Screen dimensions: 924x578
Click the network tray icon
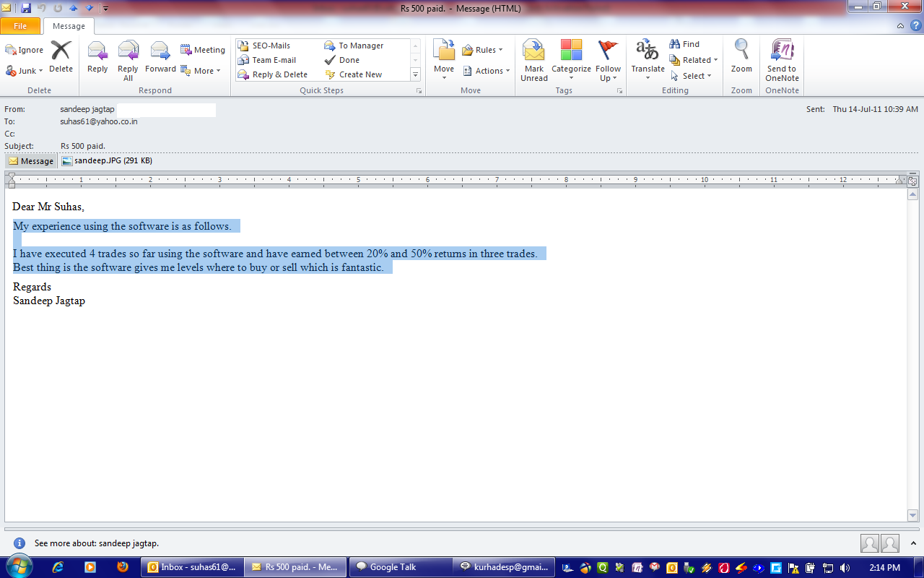(x=828, y=568)
